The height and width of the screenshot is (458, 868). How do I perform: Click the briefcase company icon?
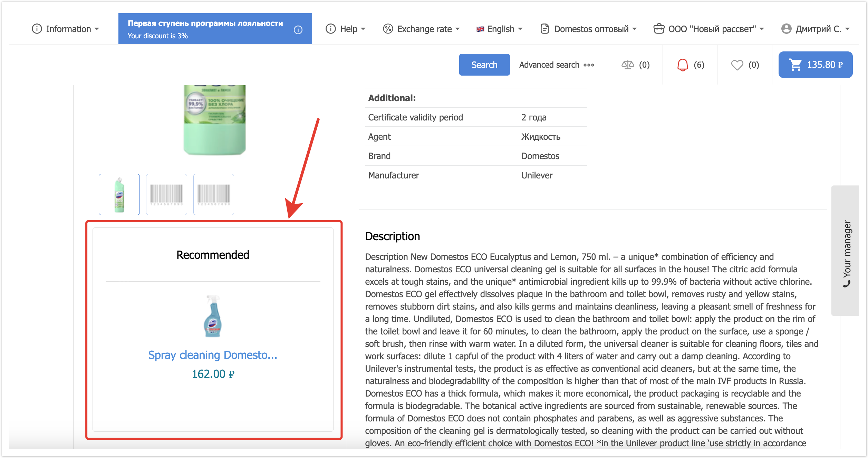tap(659, 29)
